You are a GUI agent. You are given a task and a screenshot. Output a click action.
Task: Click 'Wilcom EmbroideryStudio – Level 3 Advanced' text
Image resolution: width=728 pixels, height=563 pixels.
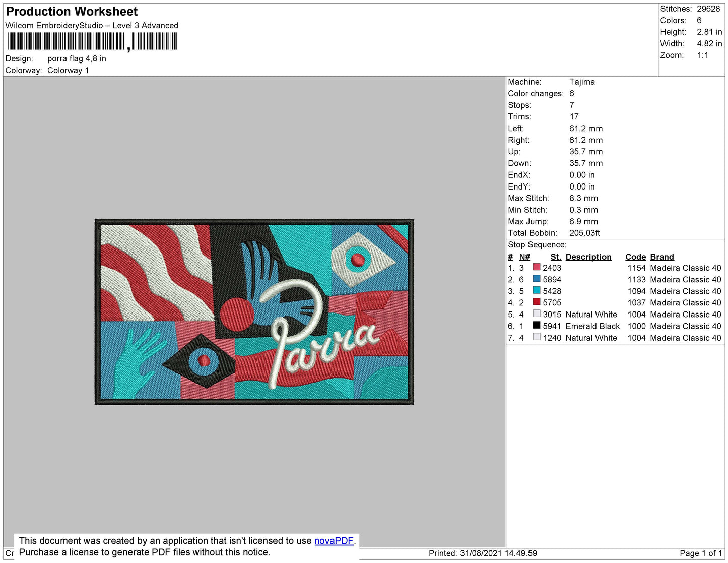click(x=92, y=25)
